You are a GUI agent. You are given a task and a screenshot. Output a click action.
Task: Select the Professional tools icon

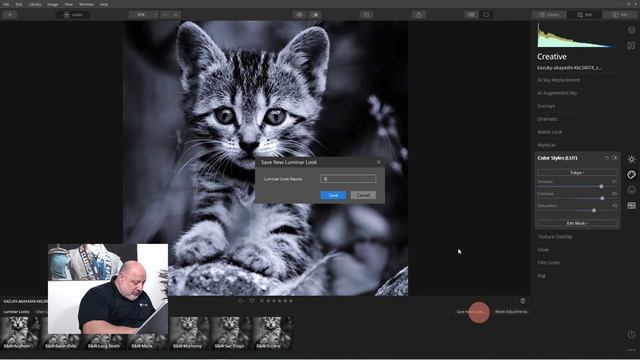(631, 205)
